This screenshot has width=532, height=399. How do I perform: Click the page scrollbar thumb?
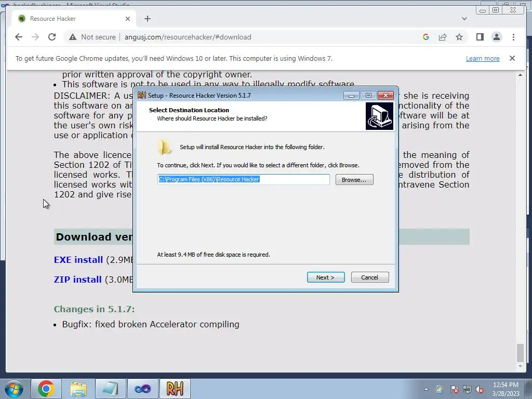[x=520, y=353]
